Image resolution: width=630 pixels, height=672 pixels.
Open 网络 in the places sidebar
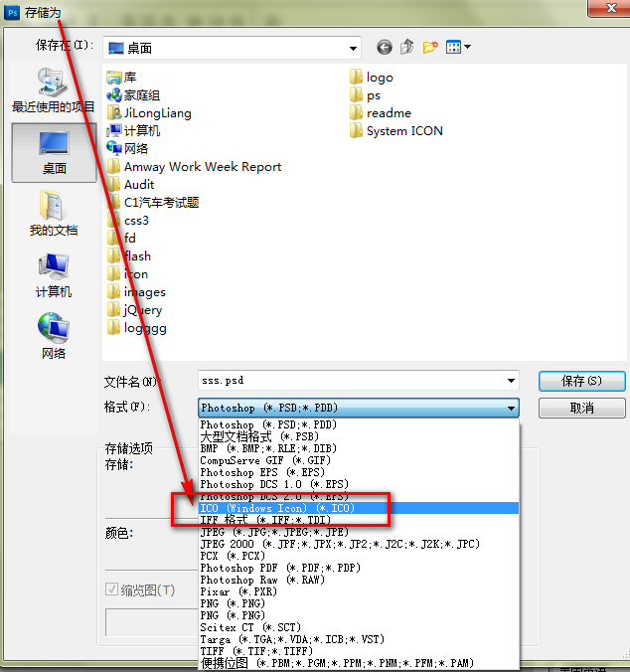[54, 336]
